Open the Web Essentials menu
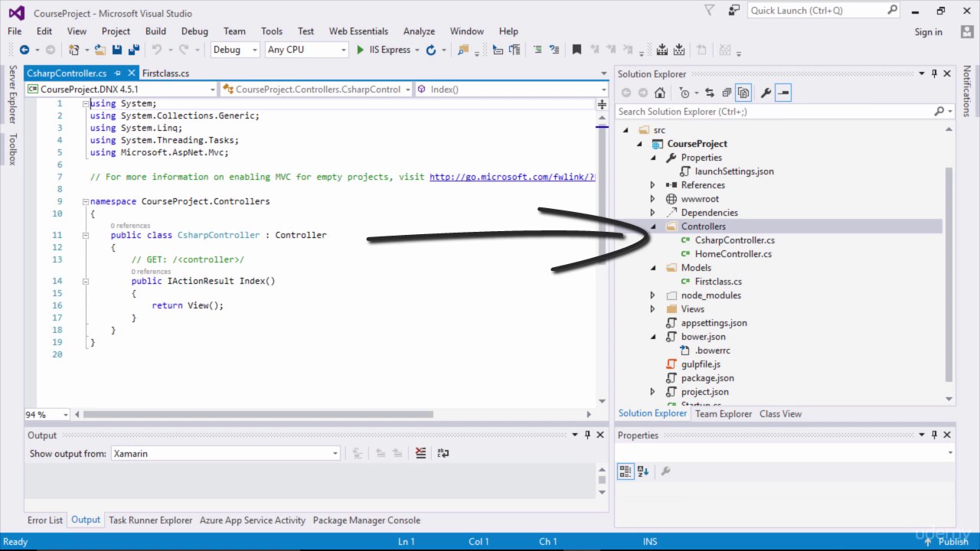980x551 pixels. coord(358,31)
